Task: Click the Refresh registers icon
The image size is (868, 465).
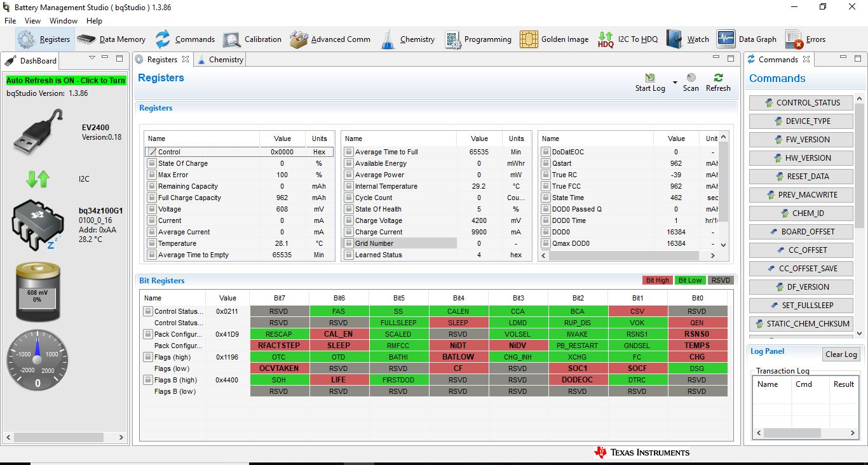Action: (718, 77)
